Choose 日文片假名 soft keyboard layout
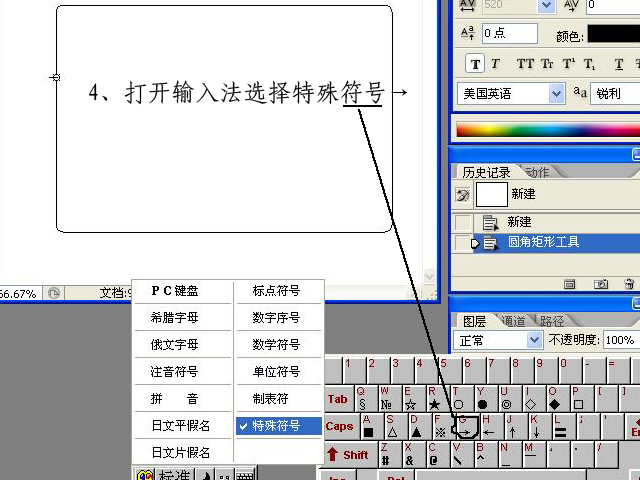 pos(181,452)
